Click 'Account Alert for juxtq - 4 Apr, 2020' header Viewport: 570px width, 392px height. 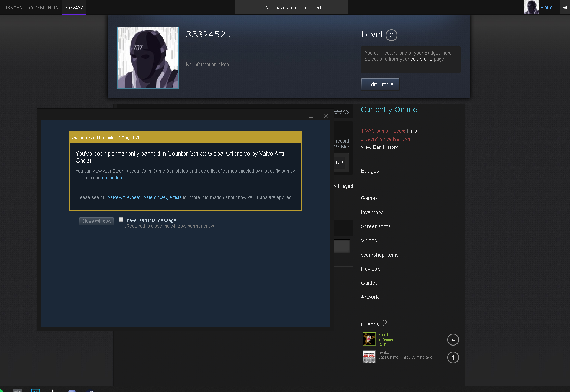(x=107, y=138)
